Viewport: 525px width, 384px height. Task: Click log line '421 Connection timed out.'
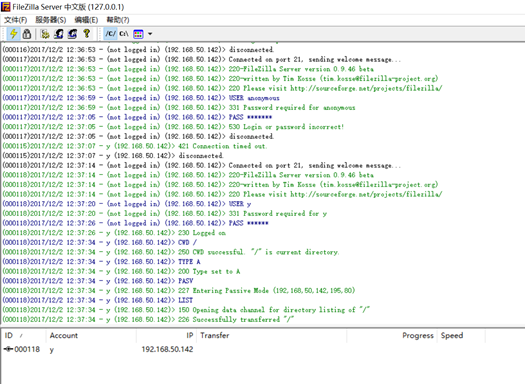(135, 146)
